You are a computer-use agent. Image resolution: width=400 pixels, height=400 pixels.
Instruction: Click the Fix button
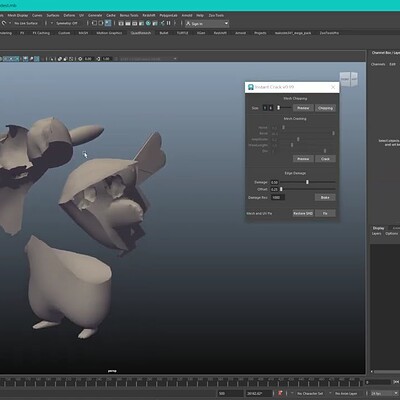coord(325,213)
